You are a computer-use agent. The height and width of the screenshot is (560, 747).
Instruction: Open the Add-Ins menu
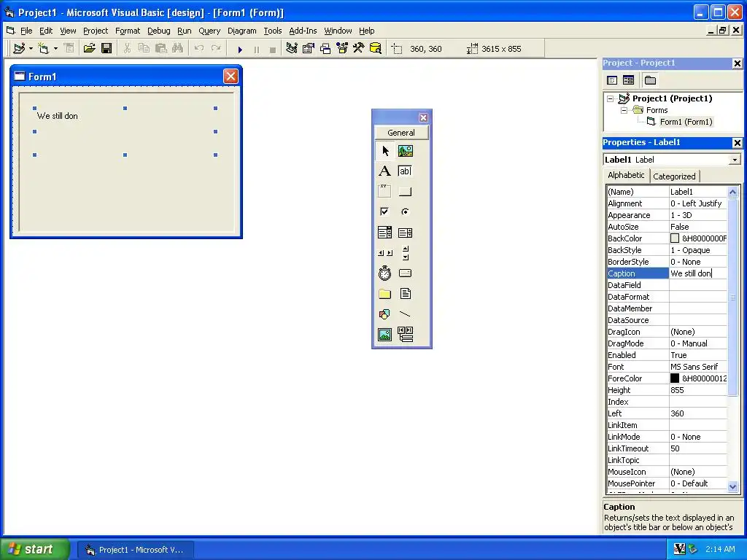point(303,31)
